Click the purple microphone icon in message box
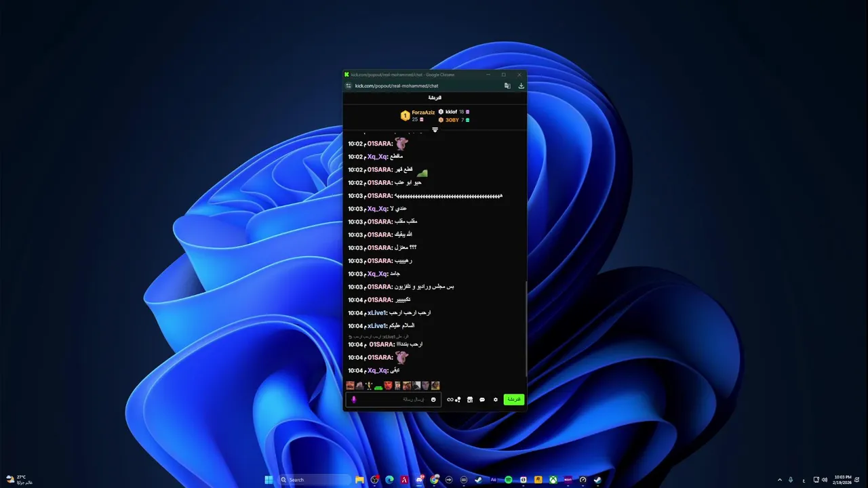The width and height of the screenshot is (868, 488). coord(353,399)
